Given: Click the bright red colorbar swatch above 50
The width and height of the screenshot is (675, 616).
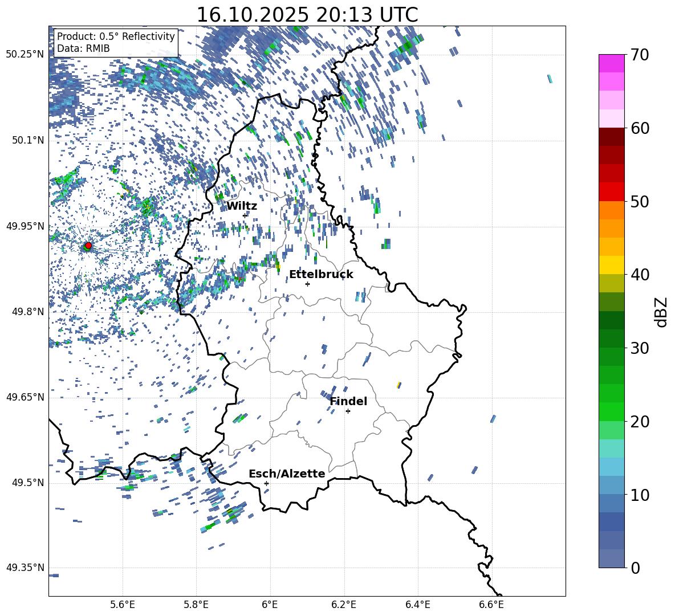Looking at the screenshot, I should click(611, 192).
